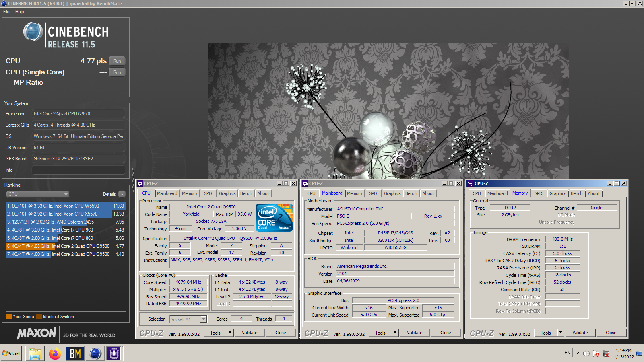The height and width of the screenshot is (362, 644).
Task: Open Graphics tab in second CPU-Z window
Action: [392, 193]
